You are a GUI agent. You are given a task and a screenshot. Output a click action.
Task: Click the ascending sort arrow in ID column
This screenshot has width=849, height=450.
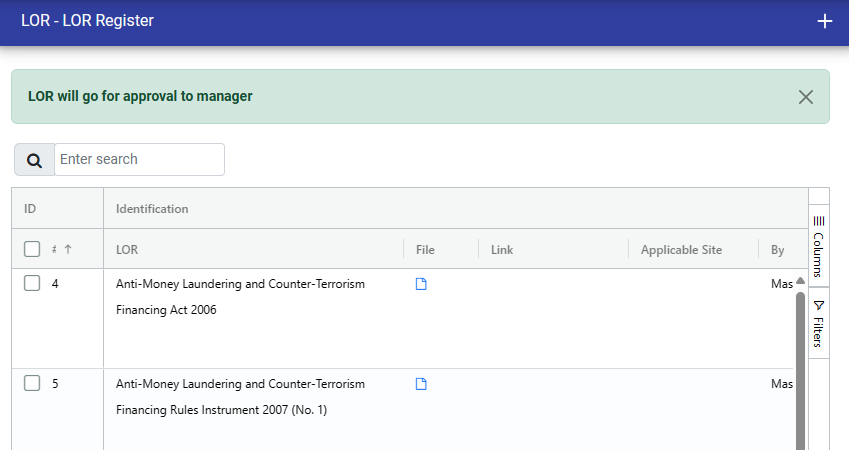[x=68, y=249]
